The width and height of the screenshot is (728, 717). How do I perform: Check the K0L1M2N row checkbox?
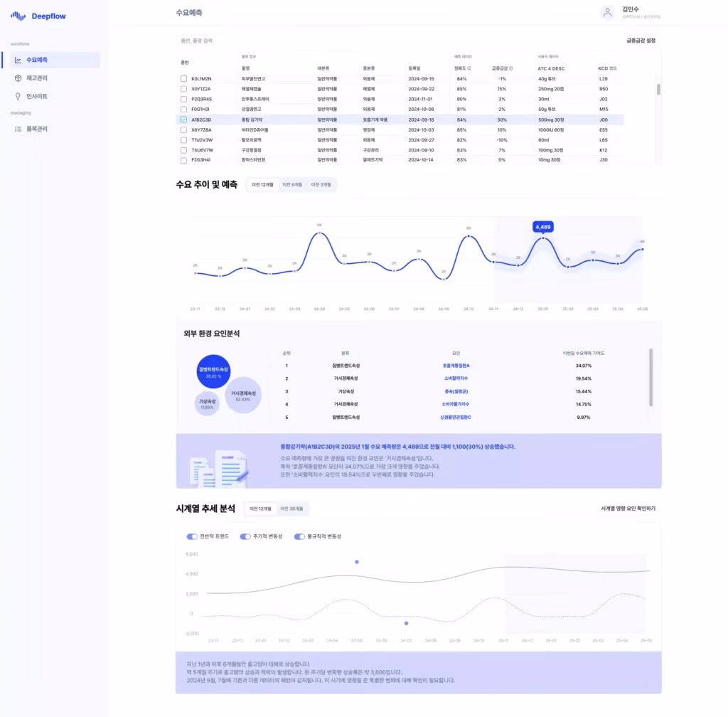pos(184,79)
